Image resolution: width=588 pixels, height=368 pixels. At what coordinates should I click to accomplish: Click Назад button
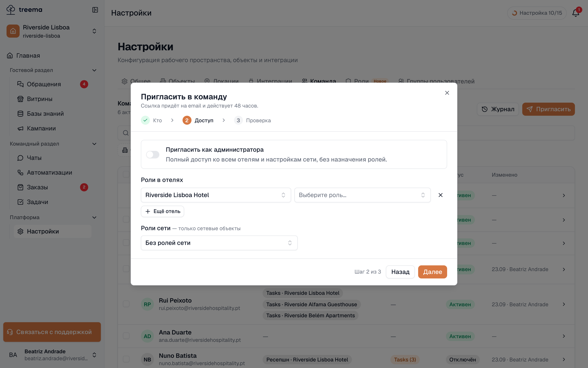coord(400,272)
